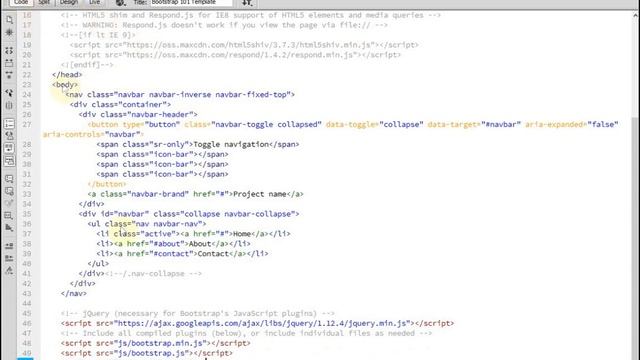
Task: Switch to Code view
Action: 21,2
